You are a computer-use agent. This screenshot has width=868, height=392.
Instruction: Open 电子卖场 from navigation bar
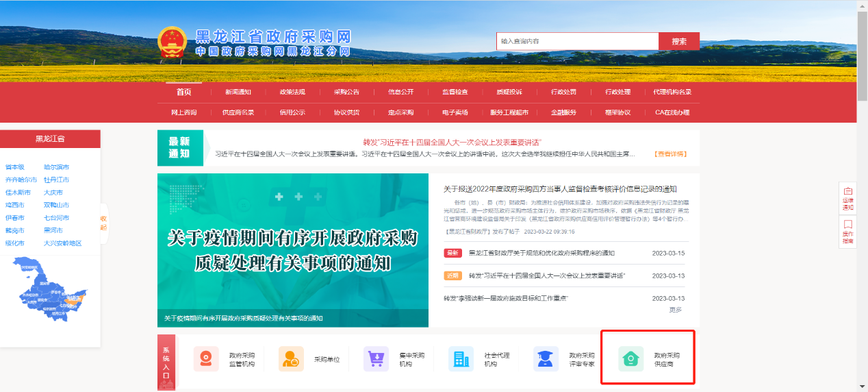[x=455, y=112]
